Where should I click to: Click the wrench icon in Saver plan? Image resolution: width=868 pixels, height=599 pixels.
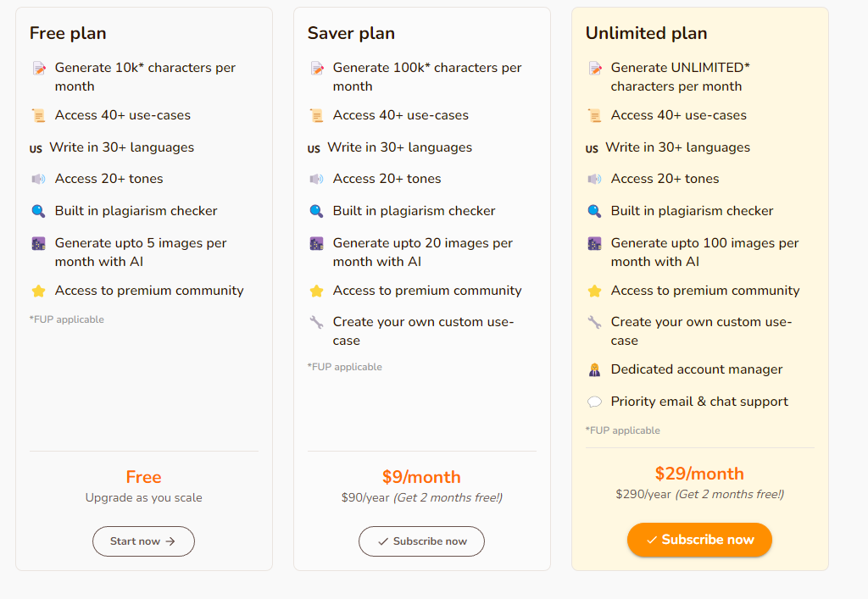click(316, 322)
